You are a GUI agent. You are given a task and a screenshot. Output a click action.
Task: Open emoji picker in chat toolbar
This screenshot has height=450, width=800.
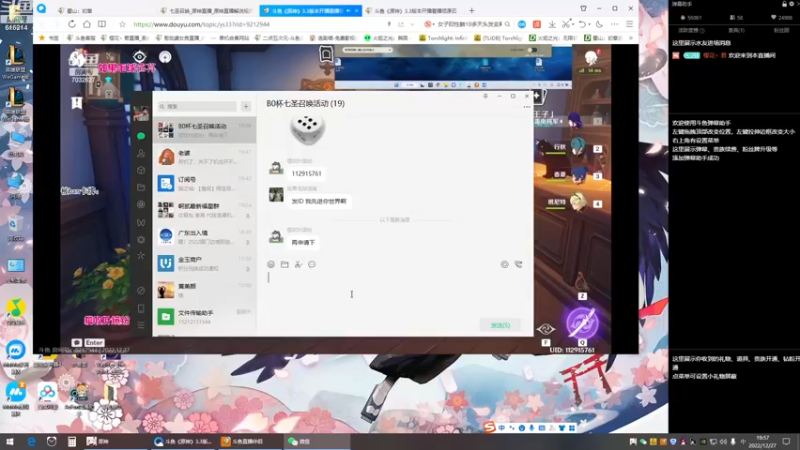(x=271, y=264)
